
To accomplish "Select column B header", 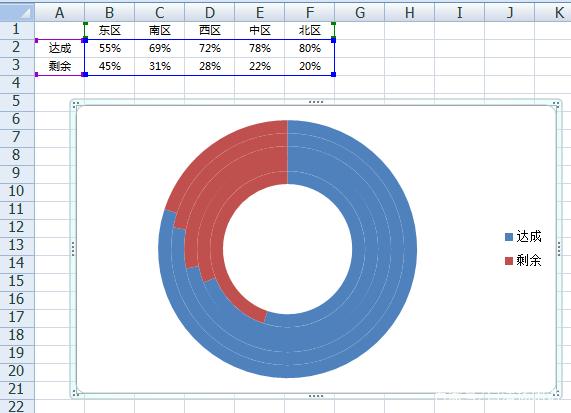I will 110,12.
